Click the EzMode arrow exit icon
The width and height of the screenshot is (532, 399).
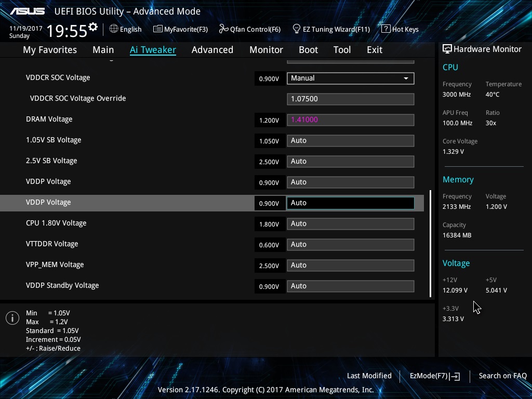(455, 376)
